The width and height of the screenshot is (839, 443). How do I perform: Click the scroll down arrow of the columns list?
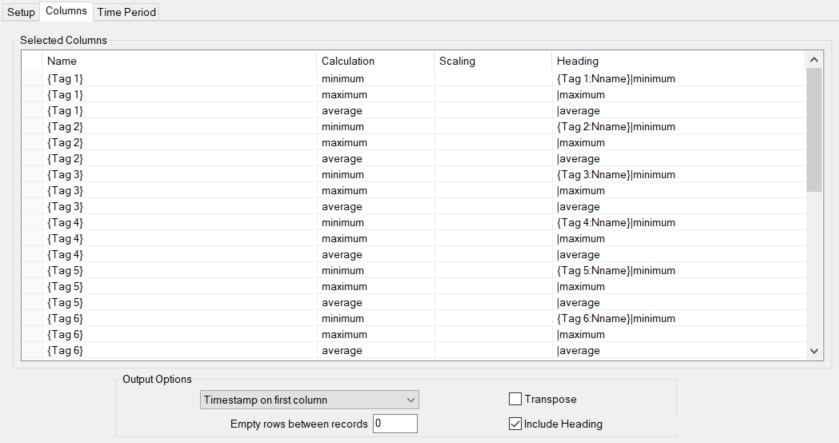pos(814,351)
